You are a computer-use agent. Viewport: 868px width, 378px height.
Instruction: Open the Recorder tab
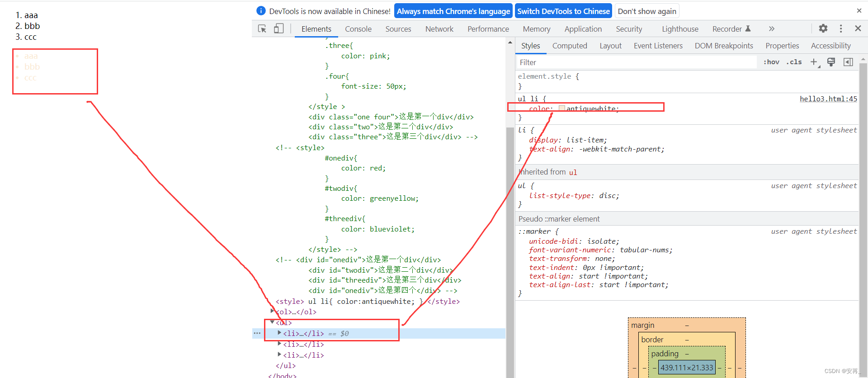coord(731,29)
